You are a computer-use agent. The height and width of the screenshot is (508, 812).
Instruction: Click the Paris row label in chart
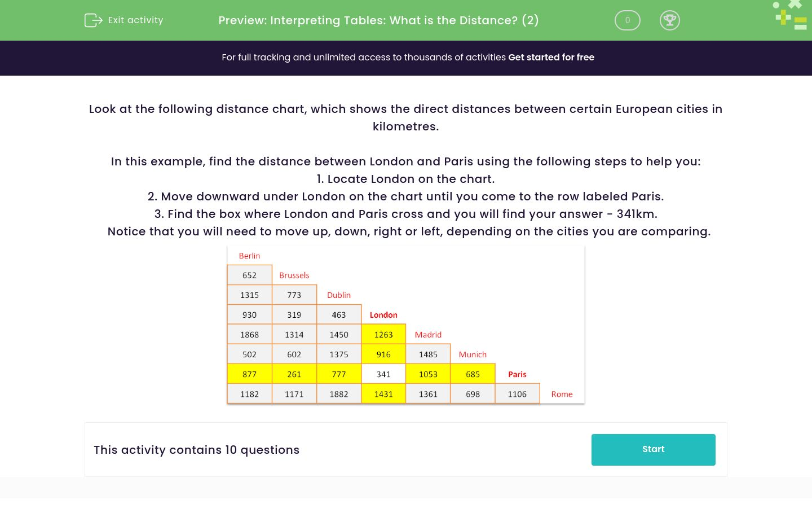pos(517,374)
